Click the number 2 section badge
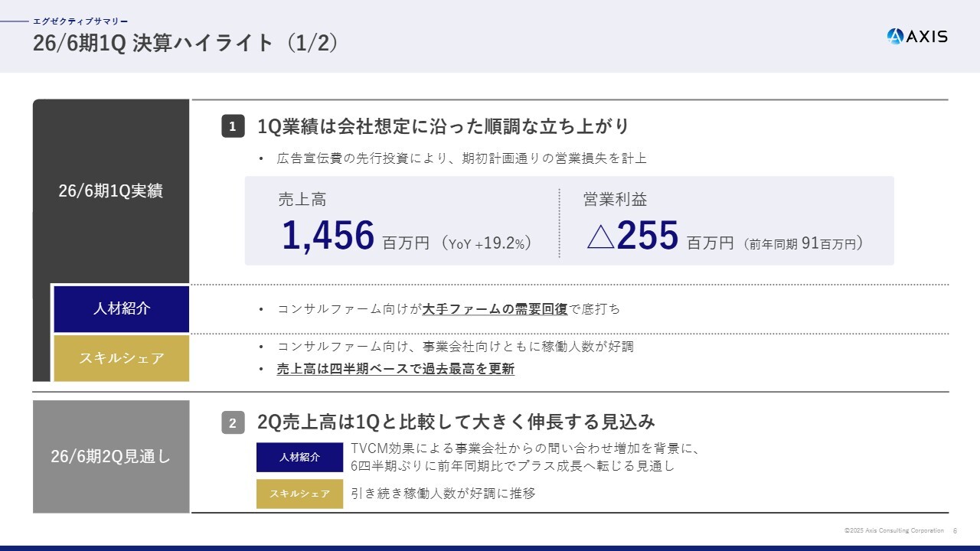The image size is (980, 551). 233,422
